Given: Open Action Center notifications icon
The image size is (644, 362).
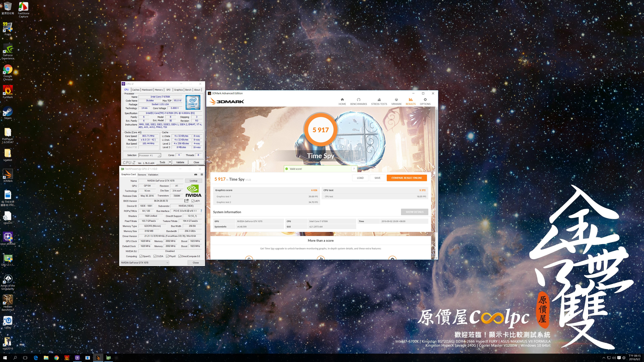Looking at the screenshot, I should click(619, 358).
